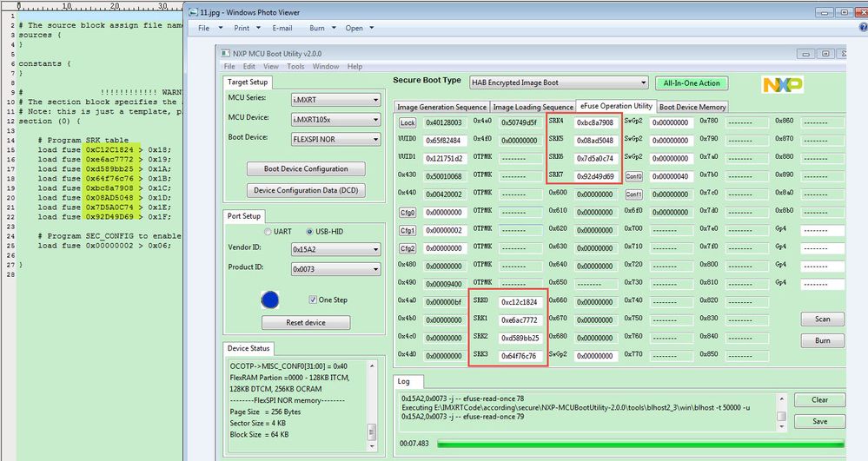868x461 pixels.
Task: Click the SRK3 field 0x64f76c76
Action: (520, 356)
